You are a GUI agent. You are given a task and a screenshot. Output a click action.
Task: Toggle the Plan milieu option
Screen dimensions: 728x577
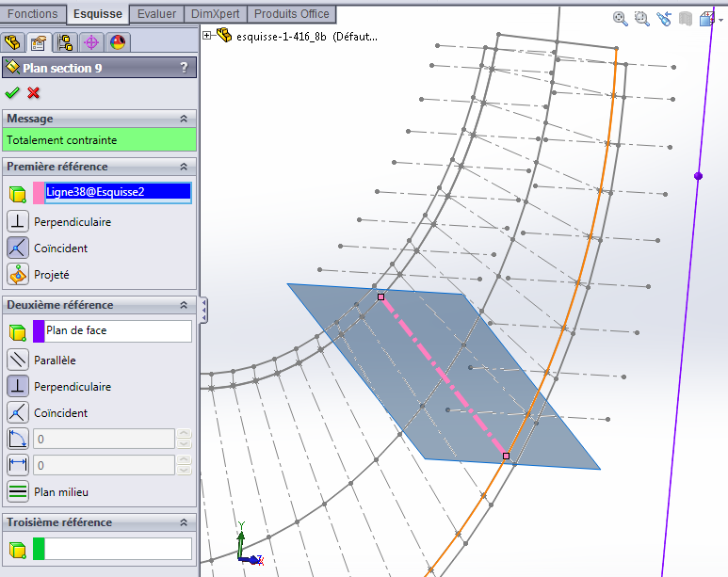pyautogui.click(x=18, y=491)
